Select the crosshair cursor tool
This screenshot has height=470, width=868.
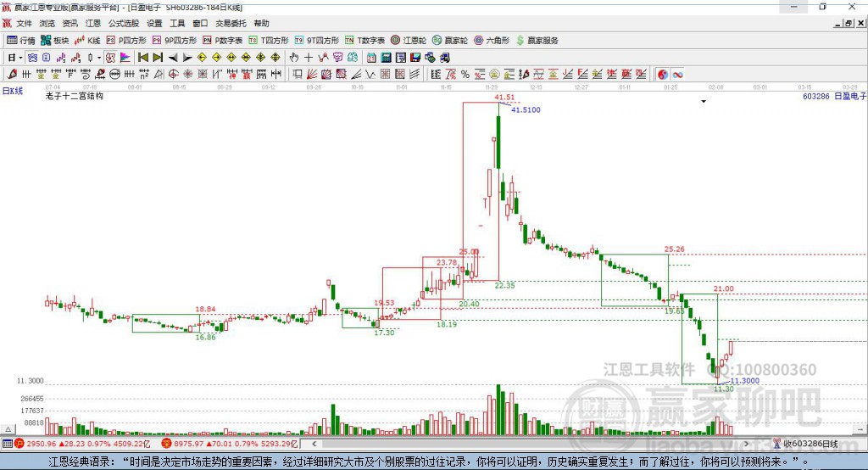point(309,58)
